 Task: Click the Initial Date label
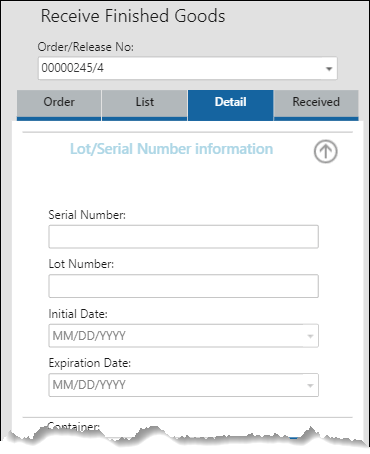(78, 314)
